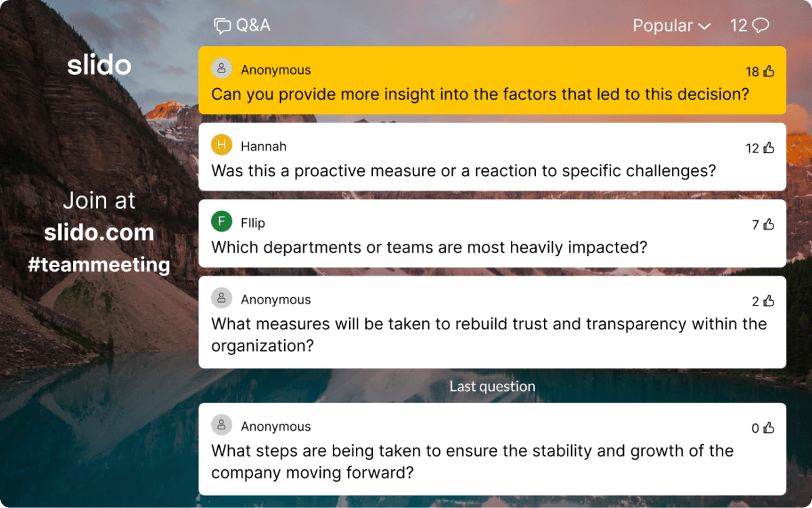
Task: Click Hannah's yellow avatar initial
Action: (x=221, y=145)
